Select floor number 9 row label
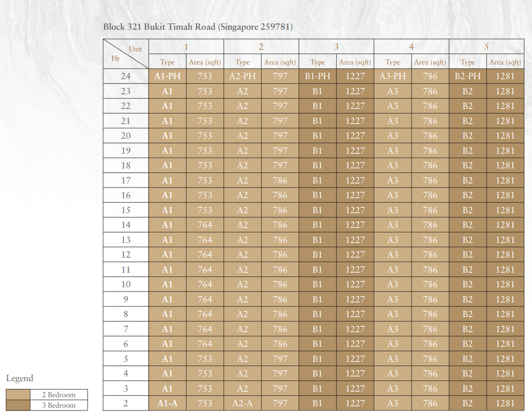The height and width of the screenshot is (420, 532). (126, 299)
